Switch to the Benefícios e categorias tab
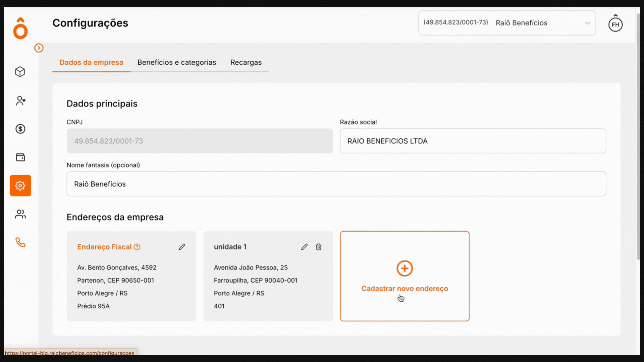Image resolution: width=644 pixels, height=362 pixels. [x=176, y=62]
